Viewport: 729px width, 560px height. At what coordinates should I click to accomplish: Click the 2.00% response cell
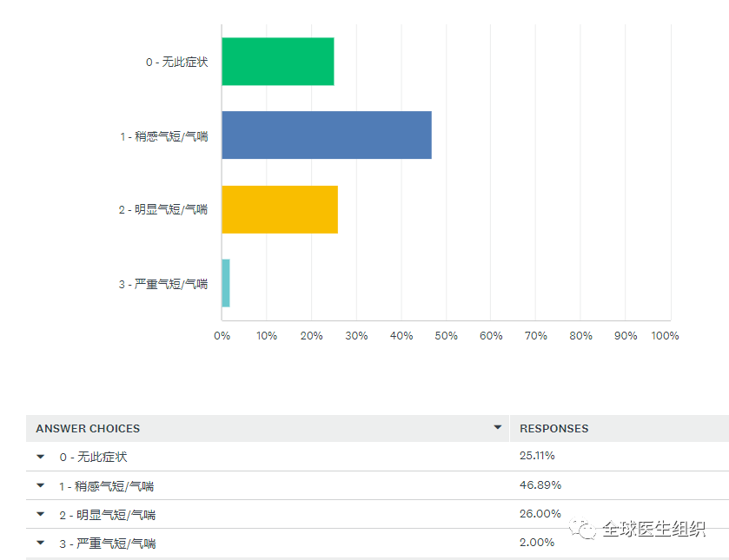tap(537, 542)
